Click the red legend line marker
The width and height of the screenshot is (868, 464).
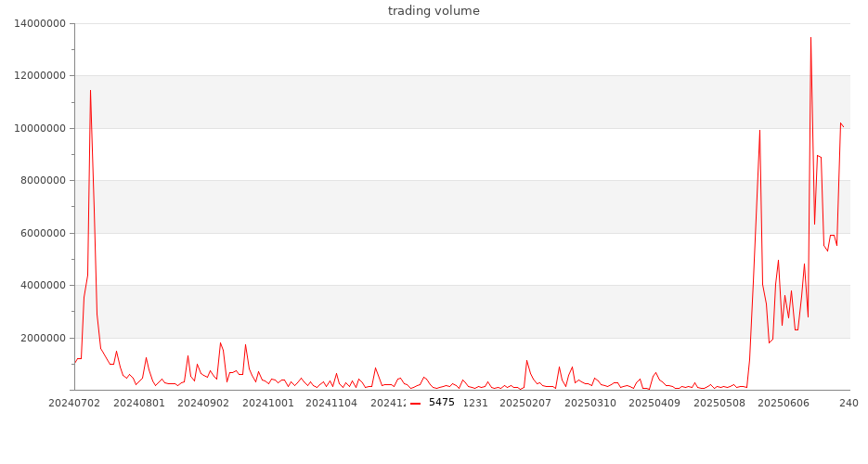tap(416, 403)
